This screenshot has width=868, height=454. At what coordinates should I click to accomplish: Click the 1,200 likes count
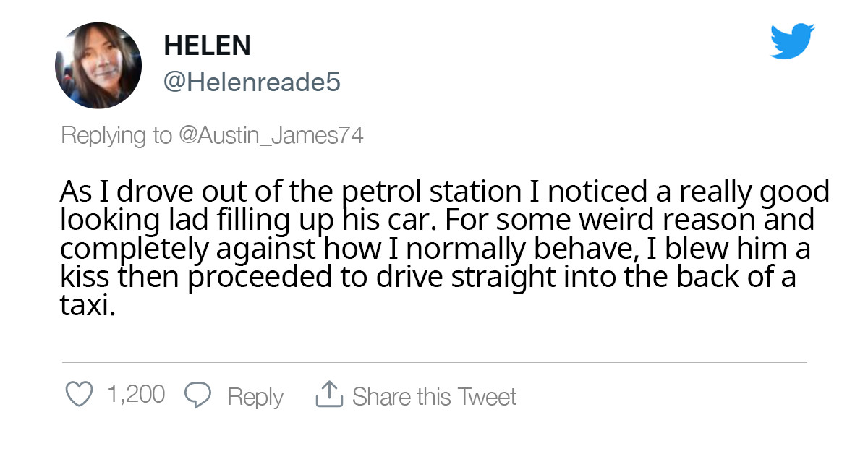[136, 395]
